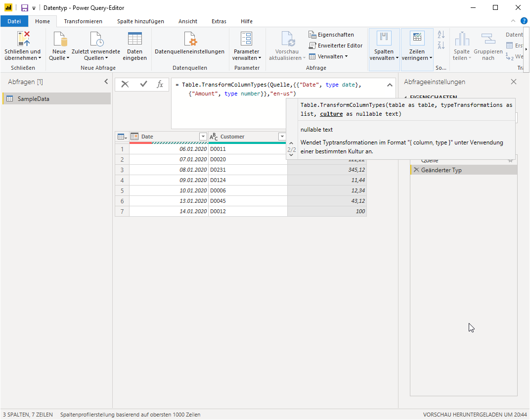Select SampleData query
Image resolution: width=530 pixels, height=420 pixels.
(57, 99)
